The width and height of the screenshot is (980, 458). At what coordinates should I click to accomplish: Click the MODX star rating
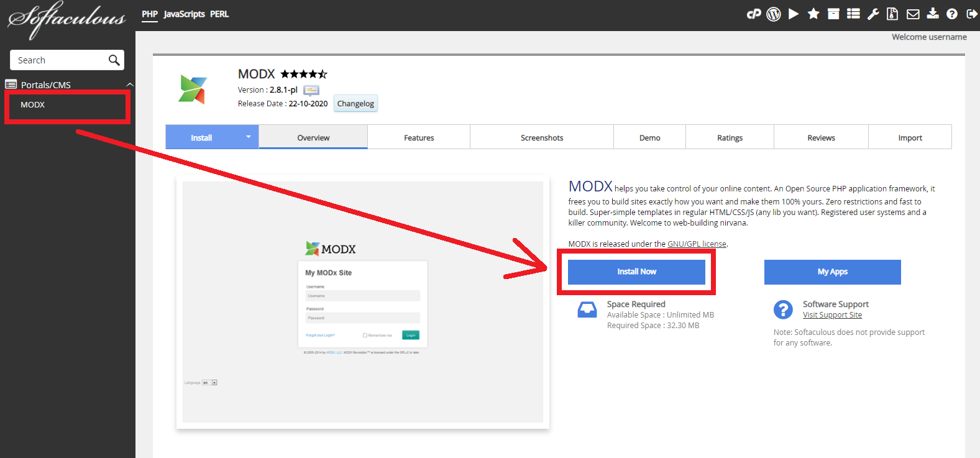[x=303, y=74]
